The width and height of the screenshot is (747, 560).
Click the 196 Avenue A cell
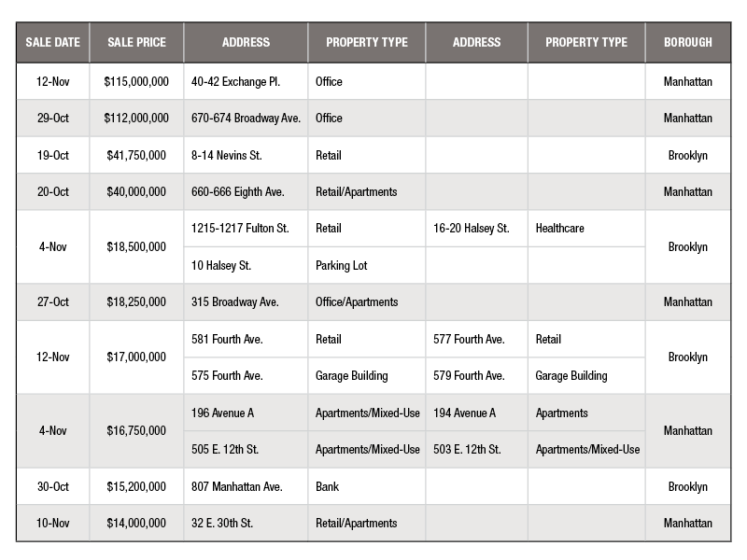pyautogui.click(x=246, y=413)
